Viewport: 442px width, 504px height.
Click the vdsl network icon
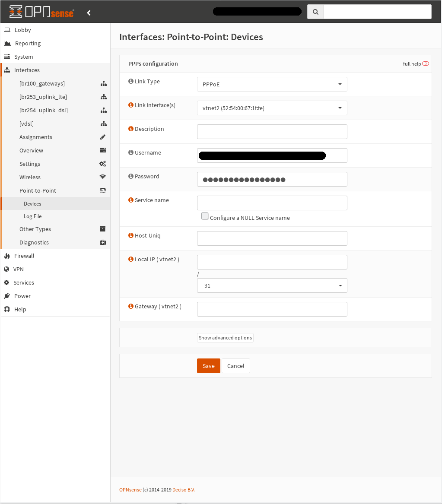point(104,124)
